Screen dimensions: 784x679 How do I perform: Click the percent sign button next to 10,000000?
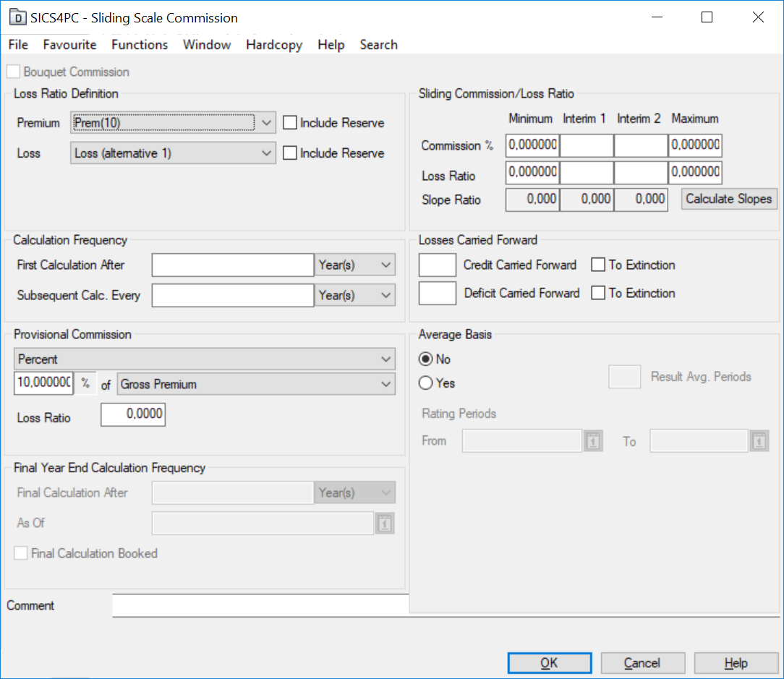(85, 384)
